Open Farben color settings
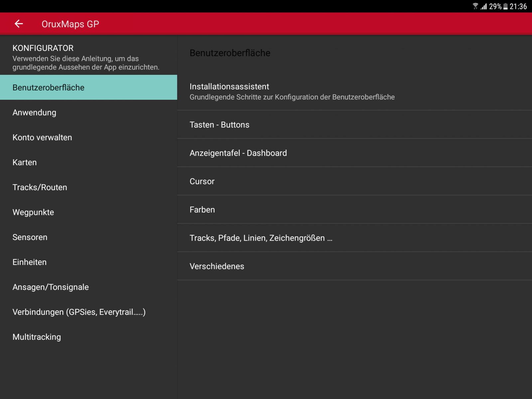Viewport: 532px width, 399px height. pyautogui.click(x=354, y=209)
